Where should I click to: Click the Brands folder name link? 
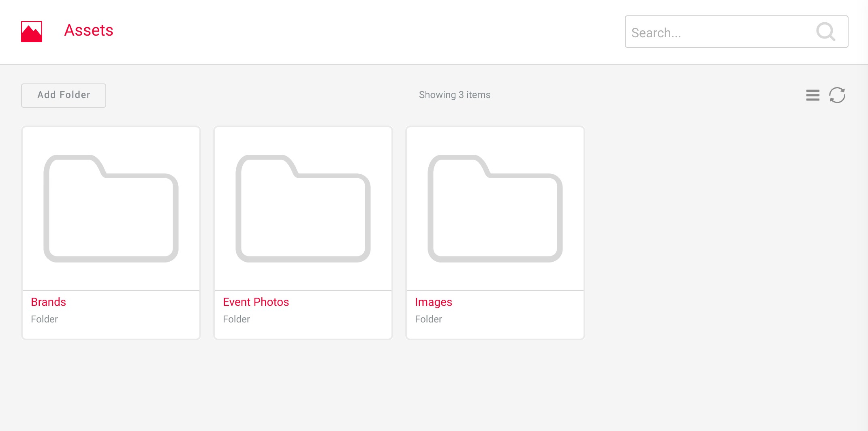click(x=48, y=302)
